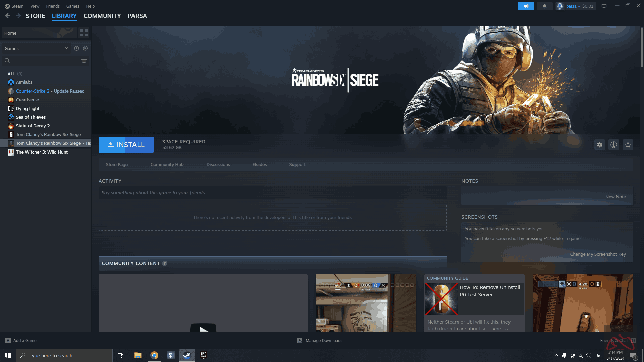The image size is (644, 362).
Task: Open library filter options icon
Action: pyautogui.click(x=84, y=61)
